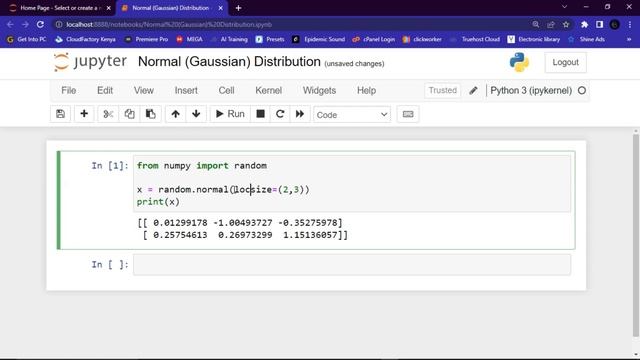
Task: Close the Home Page browser tab
Action: (x=109, y=8)
